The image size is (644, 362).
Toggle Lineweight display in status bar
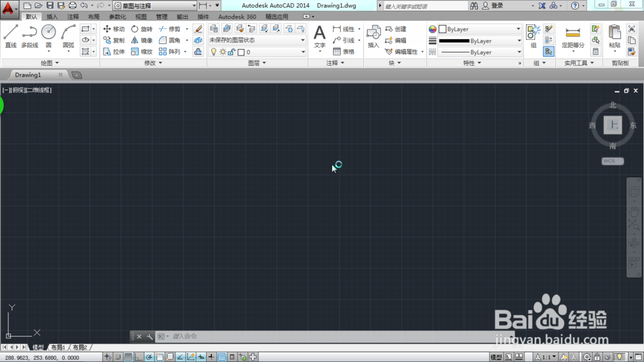211,357
